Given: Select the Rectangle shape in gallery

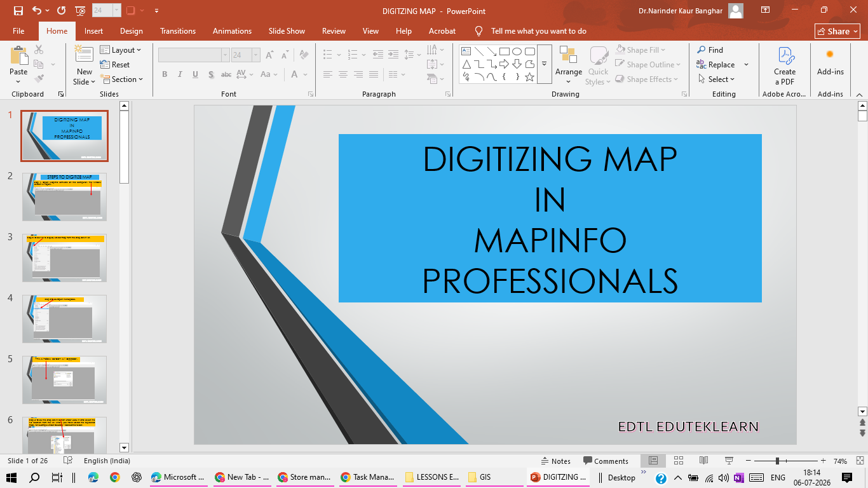Looking at the screenshot, I should (x=504, y=51).
